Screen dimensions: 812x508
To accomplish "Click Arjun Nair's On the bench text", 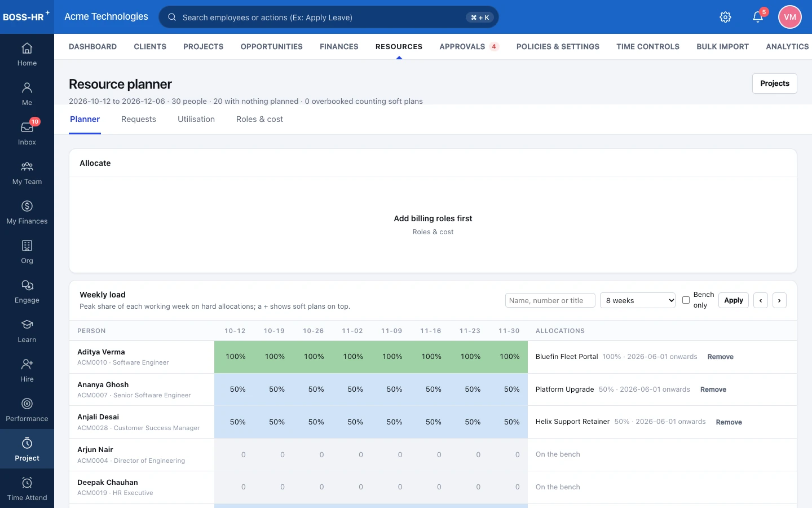I will (x=558, y=454).
